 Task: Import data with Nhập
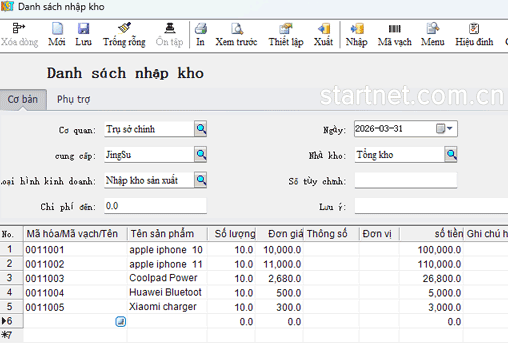point(357,35)
